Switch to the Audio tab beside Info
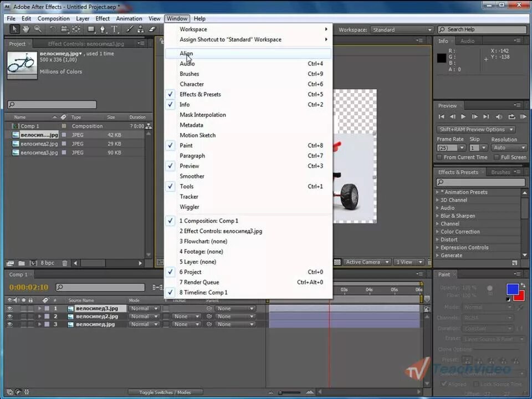 (467, 41)
